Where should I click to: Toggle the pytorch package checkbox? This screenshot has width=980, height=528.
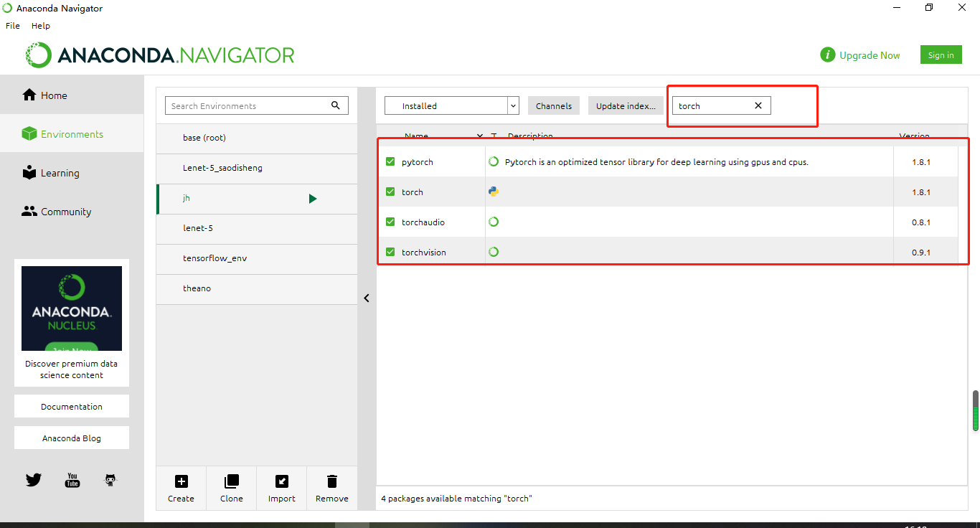point(390,162)
